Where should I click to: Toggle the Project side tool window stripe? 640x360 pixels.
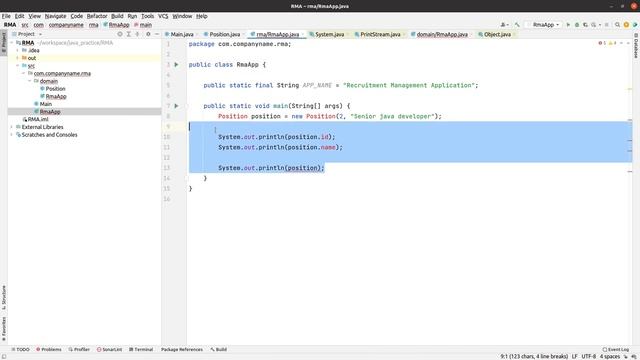(4, 43)
